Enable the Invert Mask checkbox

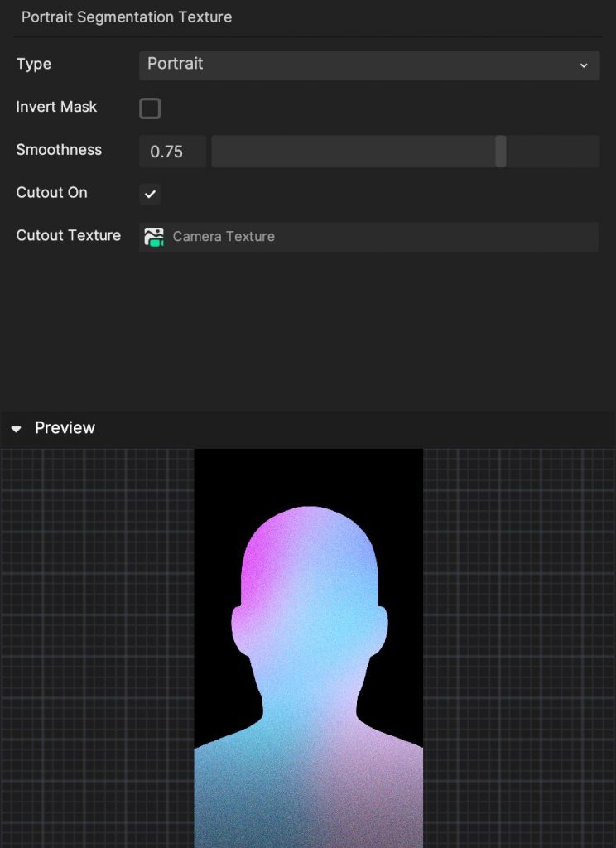[150, 108]
